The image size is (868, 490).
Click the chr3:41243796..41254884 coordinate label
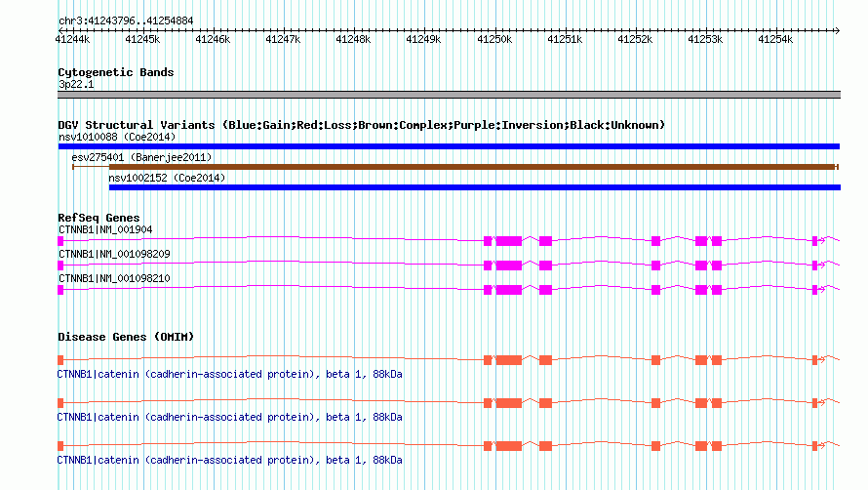(126, 21)
